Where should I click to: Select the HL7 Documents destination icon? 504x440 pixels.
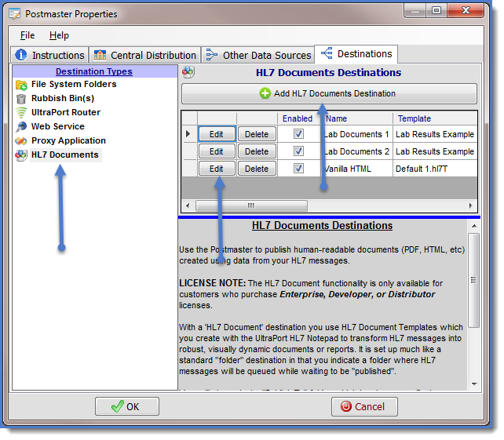pyautogui.click(x=21, y=155)
